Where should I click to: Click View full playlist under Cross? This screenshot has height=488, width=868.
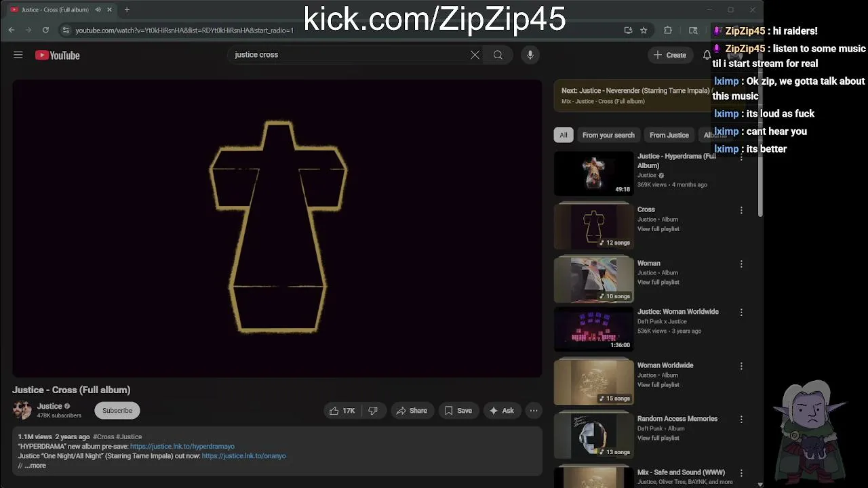[x=658, y=229]
